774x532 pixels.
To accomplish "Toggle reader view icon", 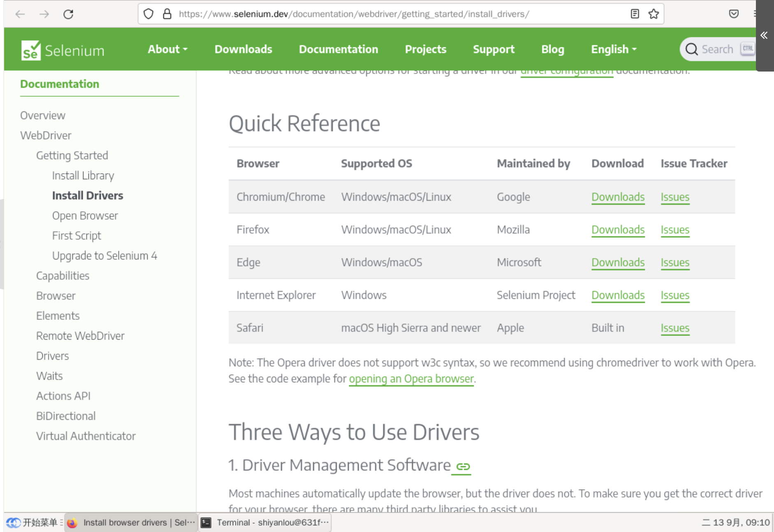I will pos(635,14).
